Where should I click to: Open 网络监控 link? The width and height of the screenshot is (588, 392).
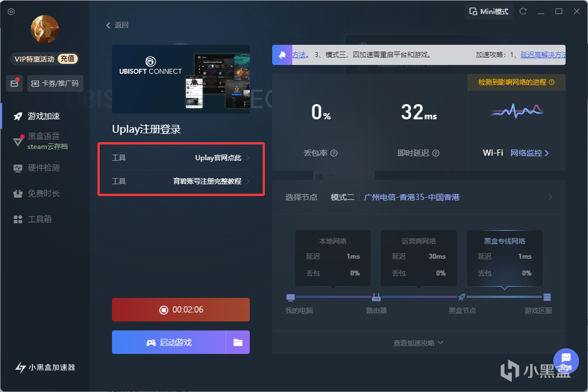tap(530, 153)
